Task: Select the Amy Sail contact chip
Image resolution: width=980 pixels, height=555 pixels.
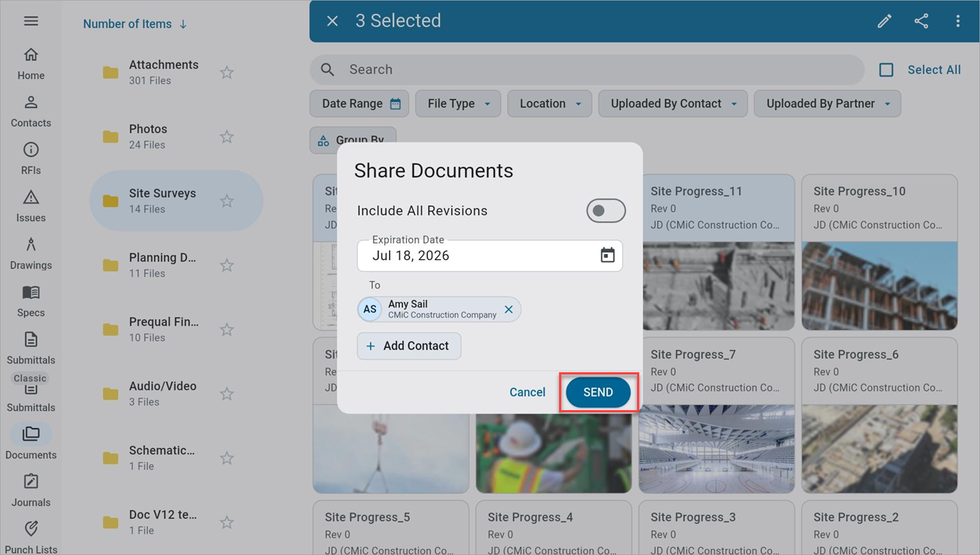Action: [x=439, y=310]
